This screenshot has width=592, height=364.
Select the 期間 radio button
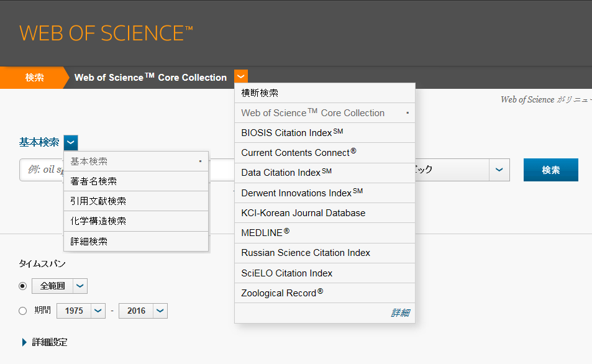point(22,311)
